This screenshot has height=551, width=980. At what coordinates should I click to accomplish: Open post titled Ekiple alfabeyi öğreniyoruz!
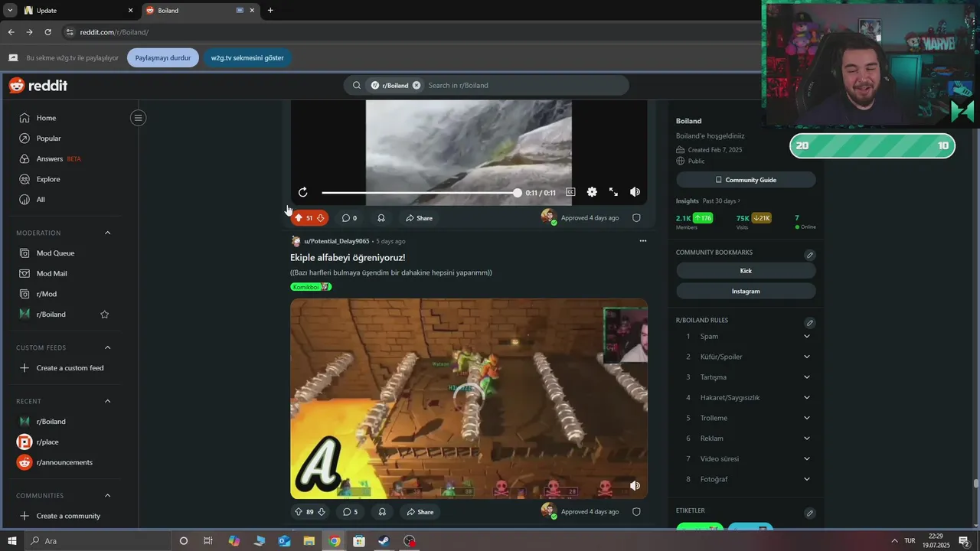[348, 258]
